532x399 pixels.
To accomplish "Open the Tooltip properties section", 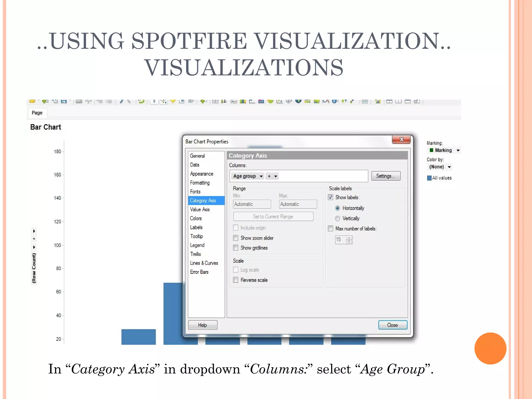I will pyautogui.click(x=196, y=236).
